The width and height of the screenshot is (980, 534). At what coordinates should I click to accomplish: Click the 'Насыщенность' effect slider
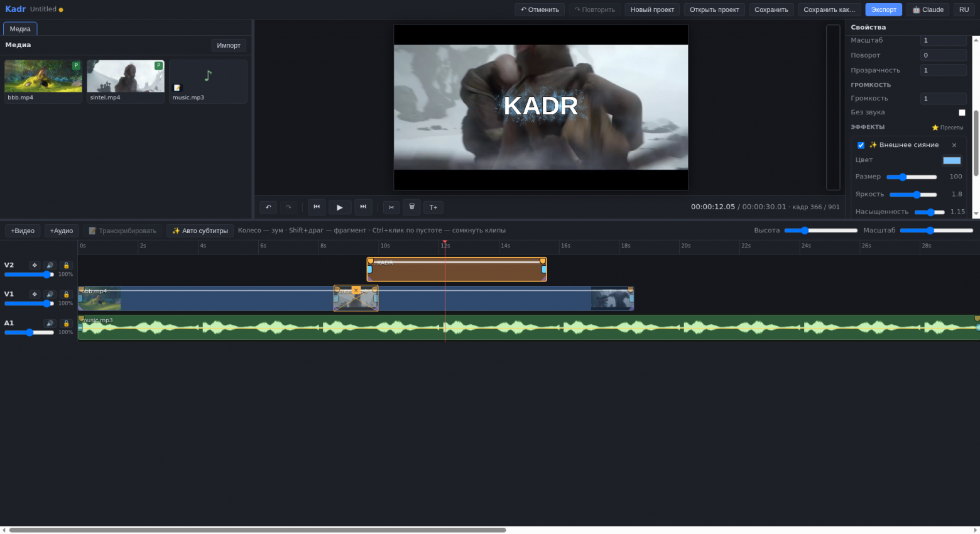click(929, 212)
